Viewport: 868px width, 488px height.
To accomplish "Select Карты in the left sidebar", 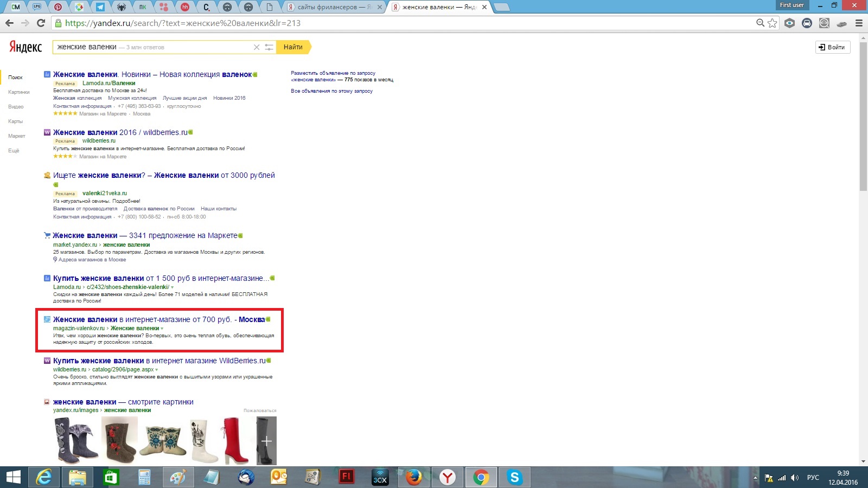I will (x=16, y=121).
